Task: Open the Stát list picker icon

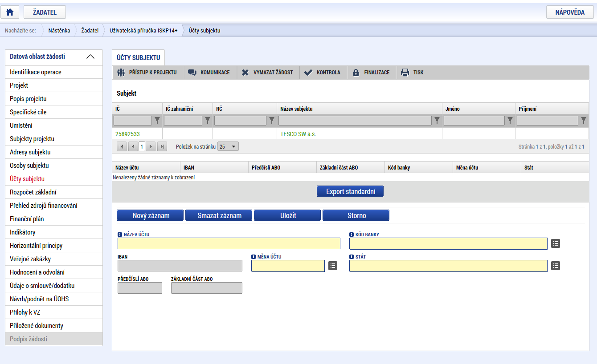Action: 556,266
